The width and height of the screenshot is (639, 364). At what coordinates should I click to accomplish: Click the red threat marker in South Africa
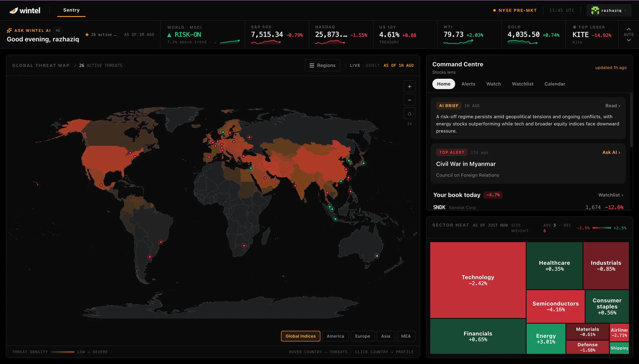pos(244,246)
